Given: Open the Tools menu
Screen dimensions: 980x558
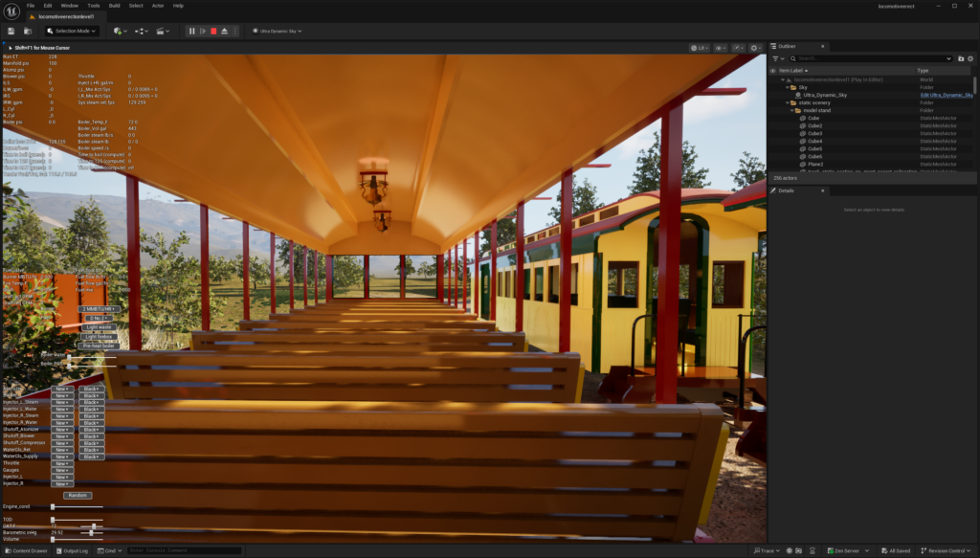Looking at the screenshot, I should [93, 6].
